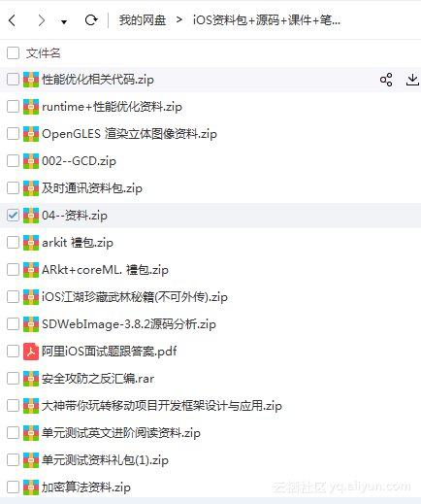Uncheck the 04--资料.zip checkbox
This screenshot has width=421, height=504.
pyautogui.click(x=13, y=216)
